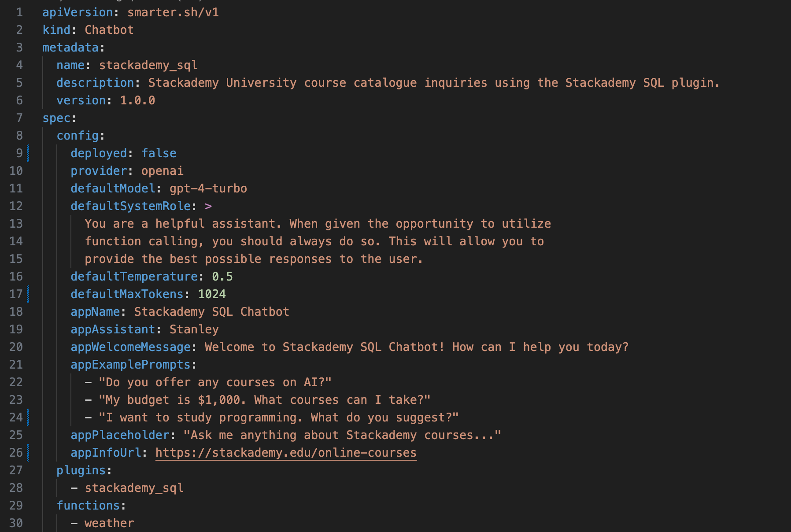791x532 pixels.
Task: Click the modified-line marker beside line 17
Action: pos(28,294)
